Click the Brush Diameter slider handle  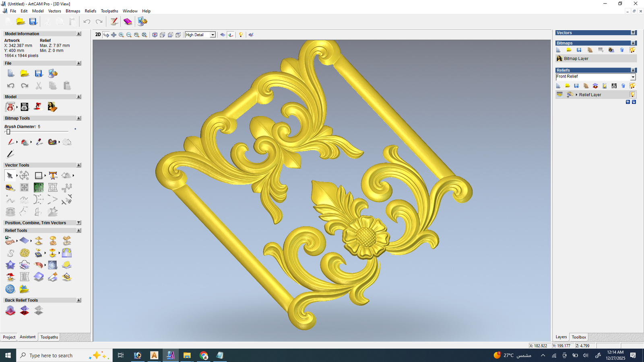tap(8, 132)
